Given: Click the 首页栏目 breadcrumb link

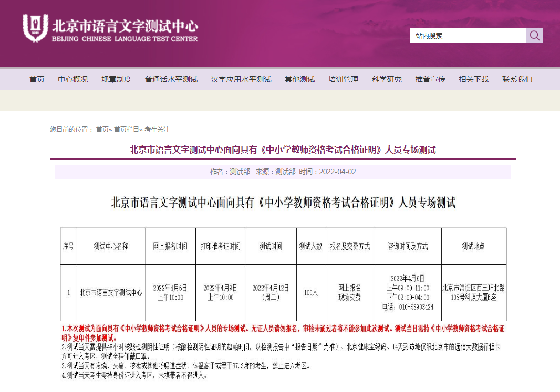Looking at the screenshot, I should (x=127, y=129).
